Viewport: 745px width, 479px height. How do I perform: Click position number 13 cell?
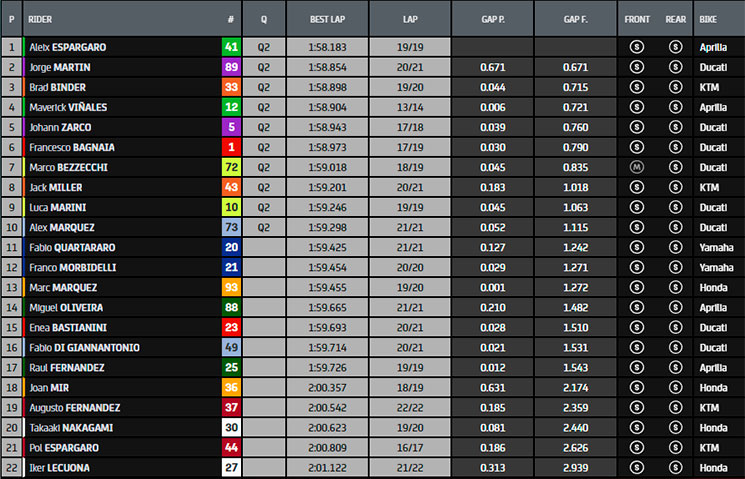[x=11, y=287]
